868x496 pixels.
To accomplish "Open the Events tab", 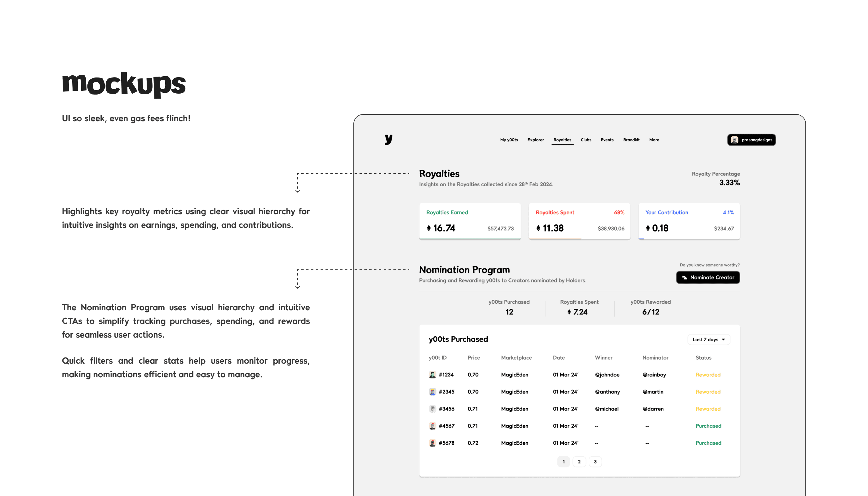I will (607, 140).
